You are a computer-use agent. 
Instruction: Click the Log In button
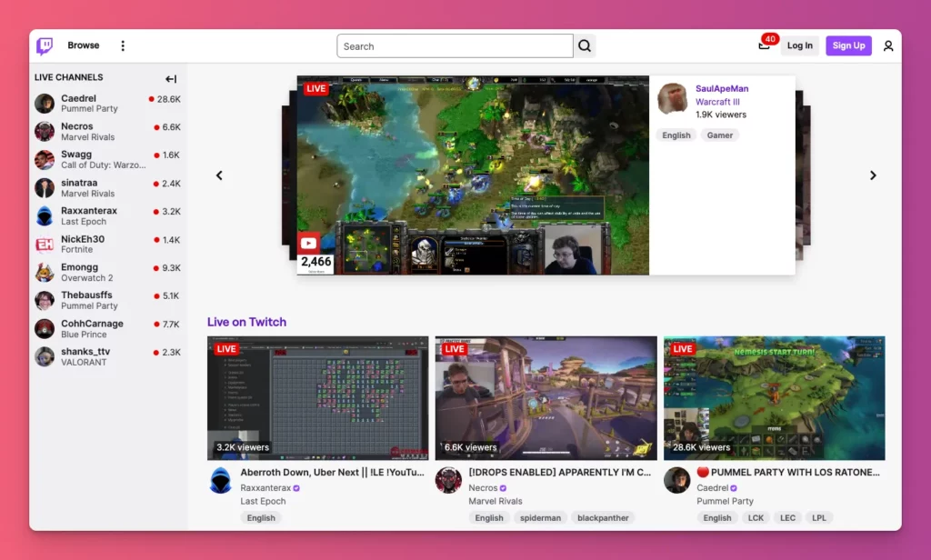click(x=800, y=45)
